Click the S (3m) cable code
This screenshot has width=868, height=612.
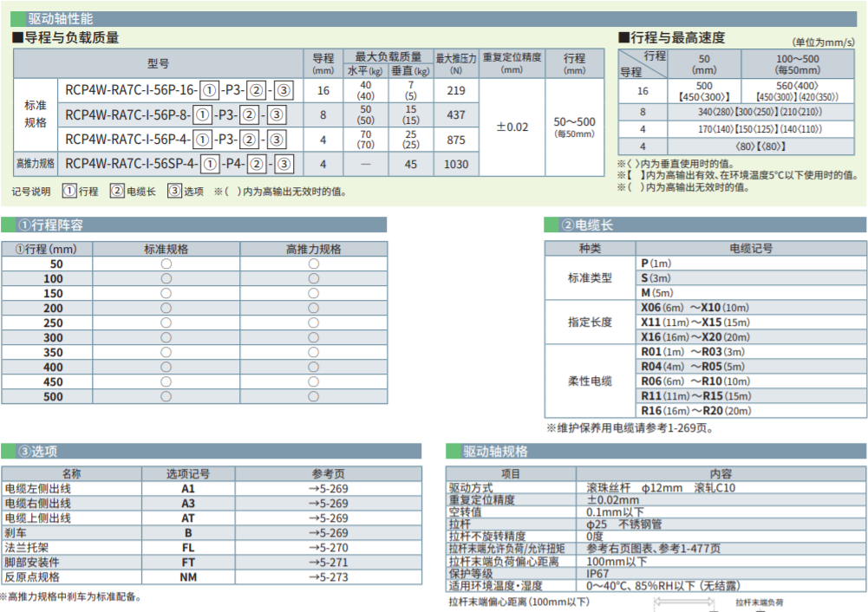[656, 277]
